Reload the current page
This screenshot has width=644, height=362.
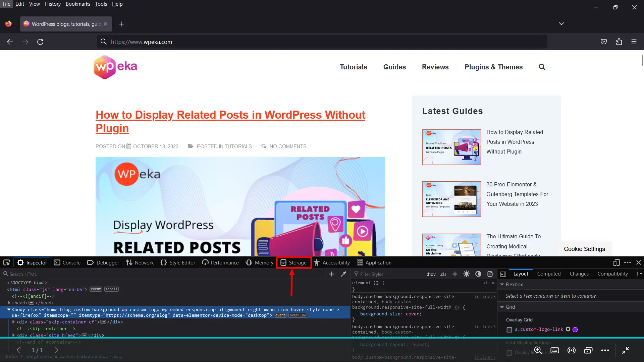40,42
